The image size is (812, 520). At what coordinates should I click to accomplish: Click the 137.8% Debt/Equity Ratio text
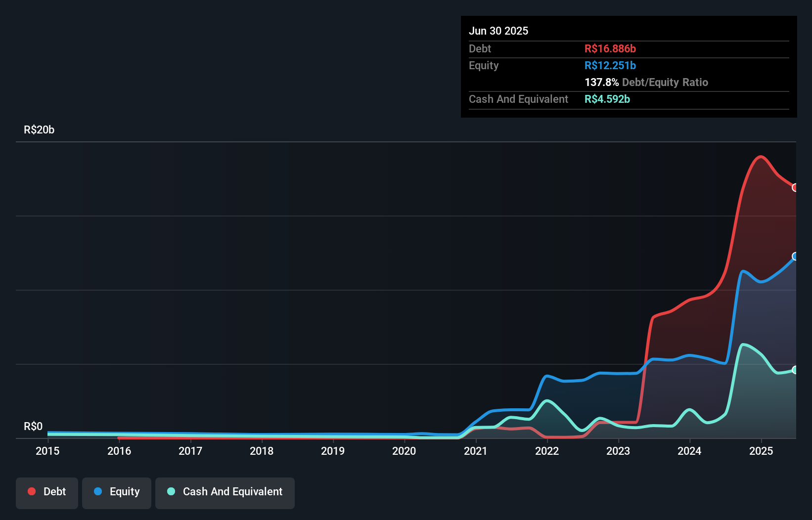[646, 82]
